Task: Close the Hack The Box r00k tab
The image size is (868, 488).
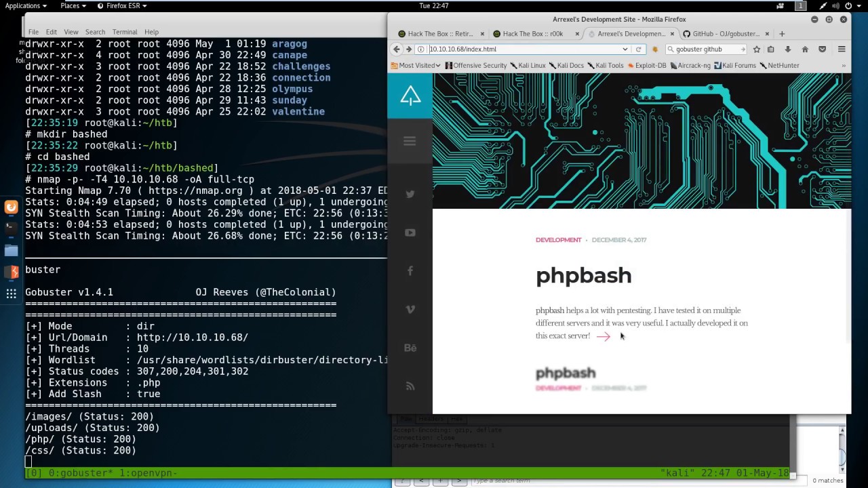Action: click(578, 33)
